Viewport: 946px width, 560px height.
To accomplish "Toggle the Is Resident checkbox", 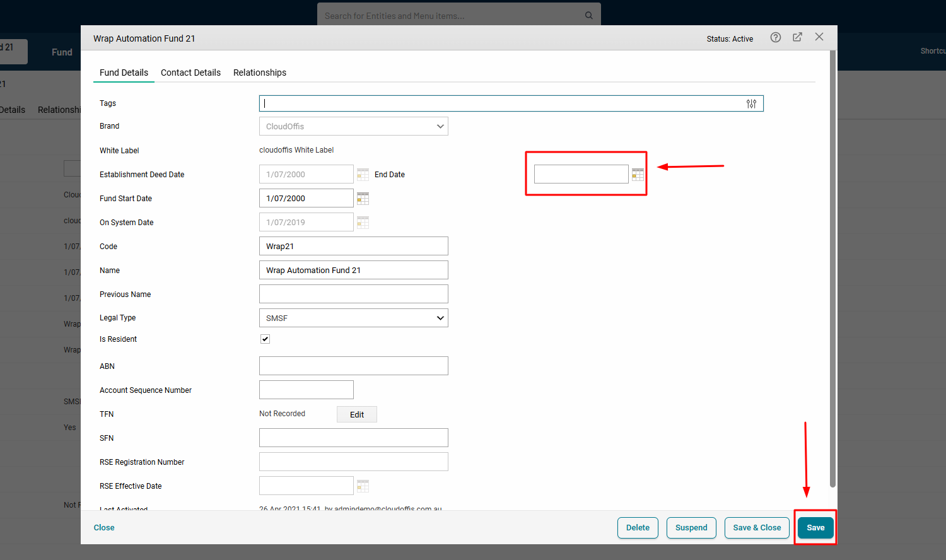I will pyautogui.click(x=266, y=339).
